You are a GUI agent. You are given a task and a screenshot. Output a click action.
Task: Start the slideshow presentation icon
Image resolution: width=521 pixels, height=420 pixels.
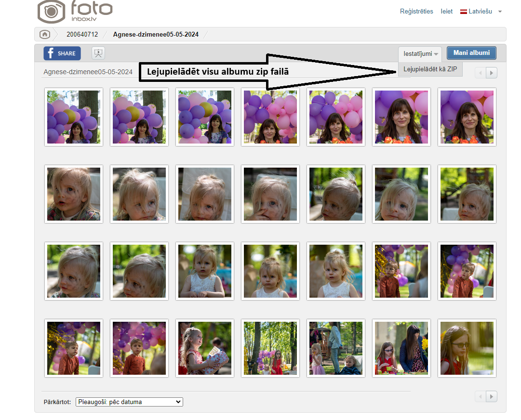98,53
